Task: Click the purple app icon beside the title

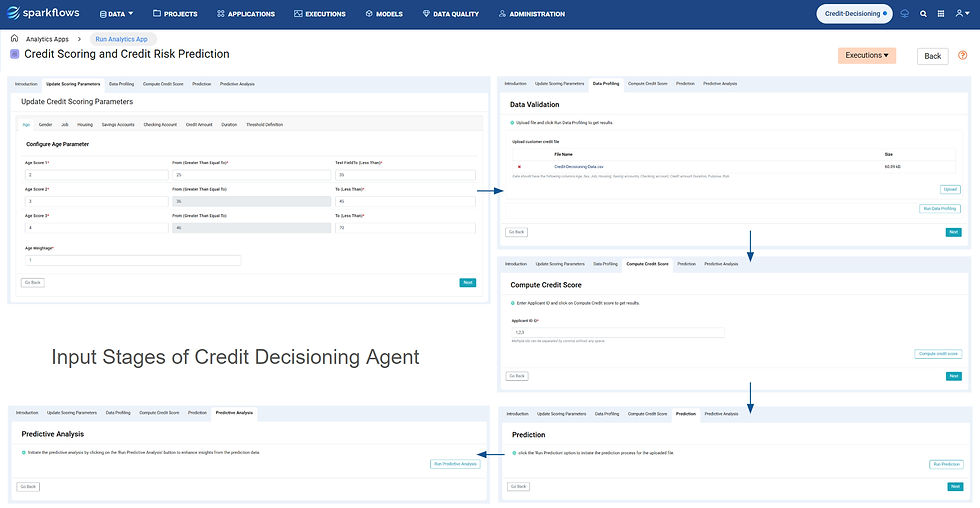Action: (x=15, y=54)
